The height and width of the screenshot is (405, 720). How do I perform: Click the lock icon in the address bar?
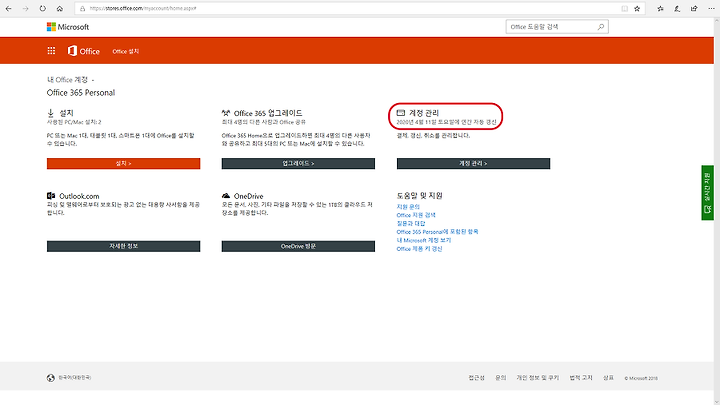coord(82,8)
